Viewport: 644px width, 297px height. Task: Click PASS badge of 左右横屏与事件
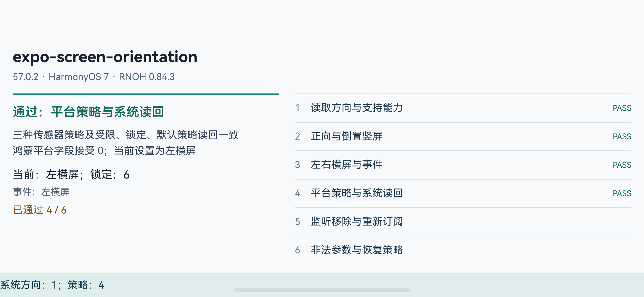click(x=622, y=165)
